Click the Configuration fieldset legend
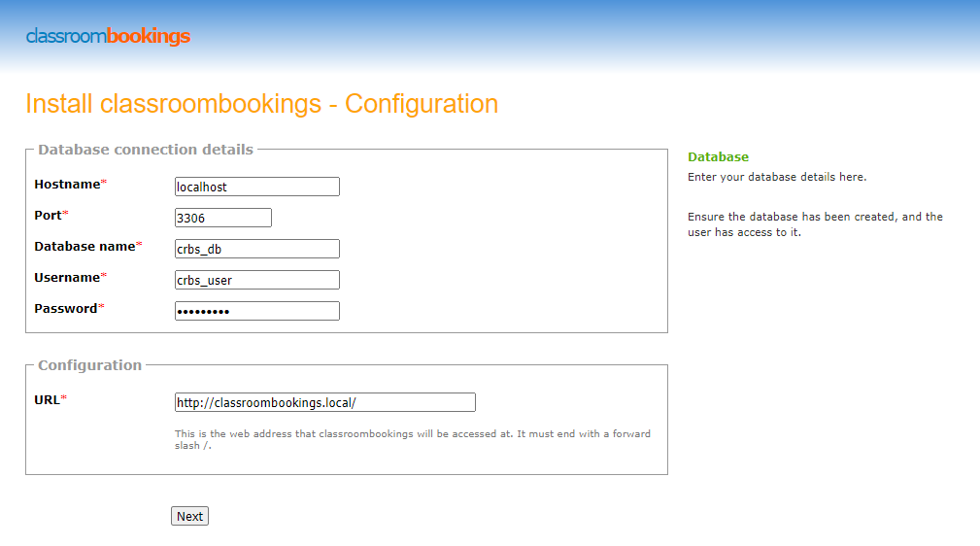This screenshot has height=546, width=980. pyautogui.click(x=89, y=365)
